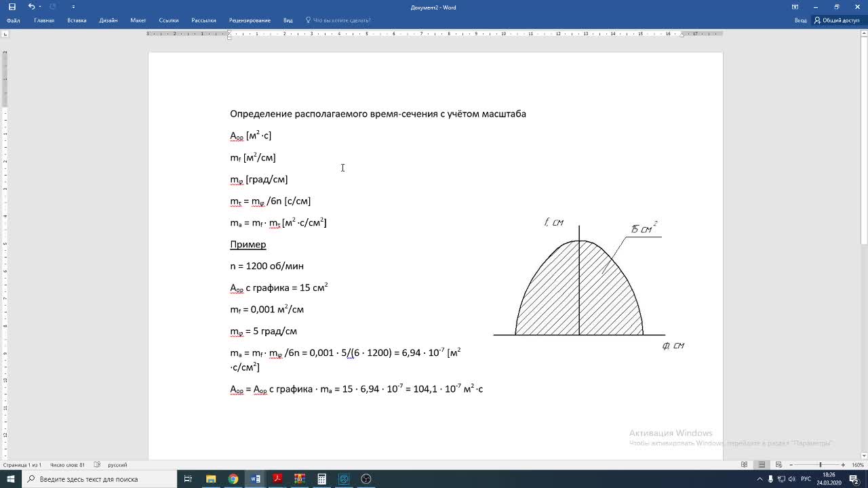Open ribbon display options

pyautogui.click(x=795, y=7)
